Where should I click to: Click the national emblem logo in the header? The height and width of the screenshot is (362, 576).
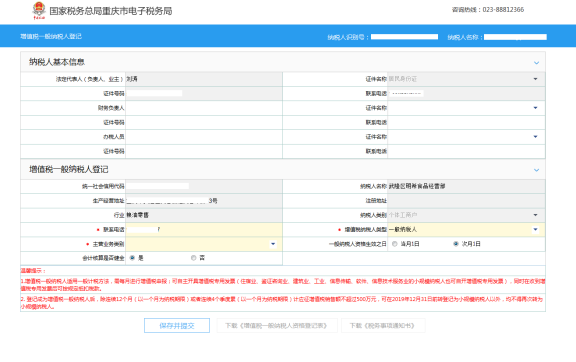point(39,11)
